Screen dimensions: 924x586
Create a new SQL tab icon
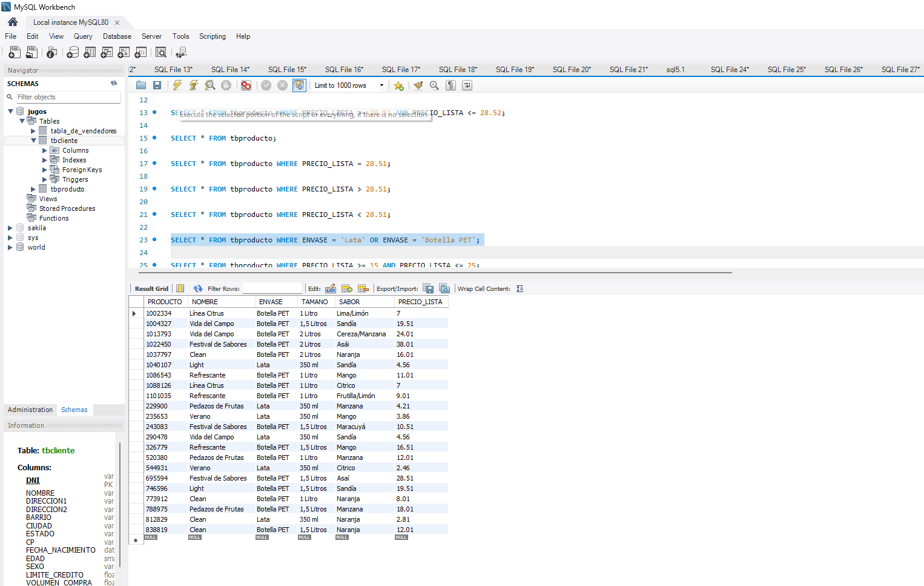(x=15, y=53)
